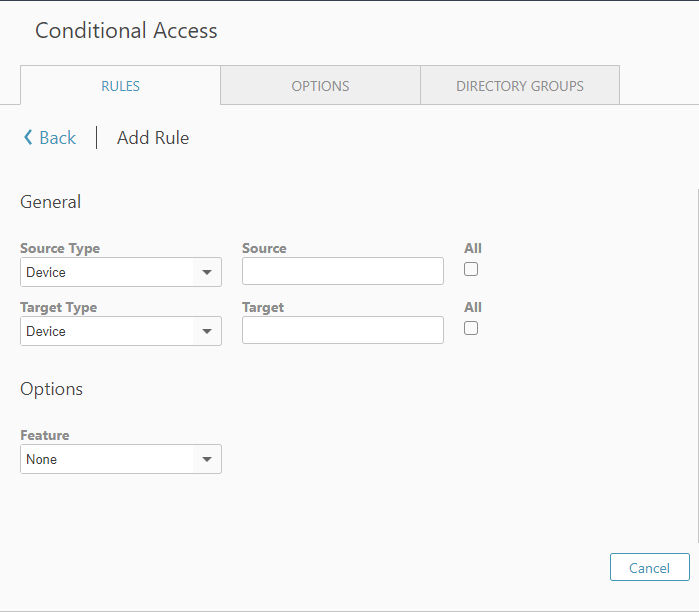Open the Source Type Device combo box

[121, 272]
